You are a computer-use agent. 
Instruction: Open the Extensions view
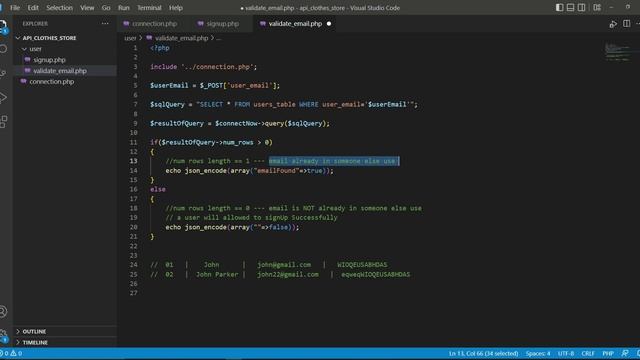coord(3,121)
